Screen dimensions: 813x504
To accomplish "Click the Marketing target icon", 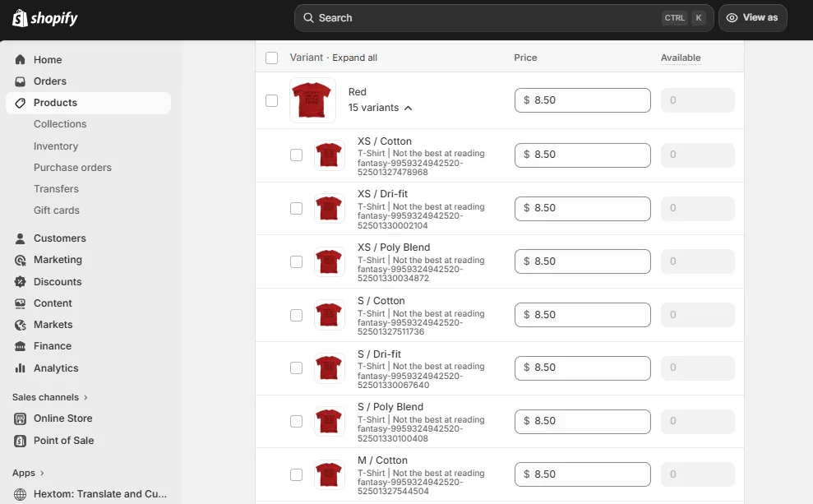I will coord(21,261).
